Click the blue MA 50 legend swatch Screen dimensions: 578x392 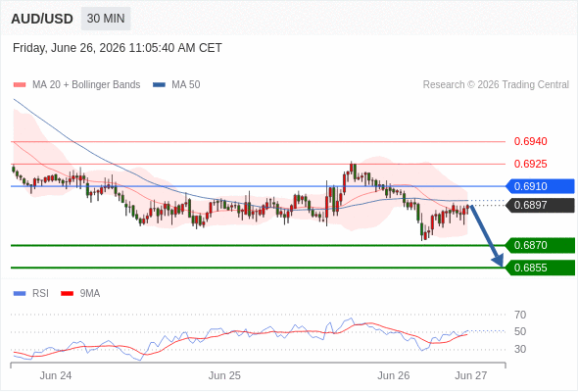point(159,85)
